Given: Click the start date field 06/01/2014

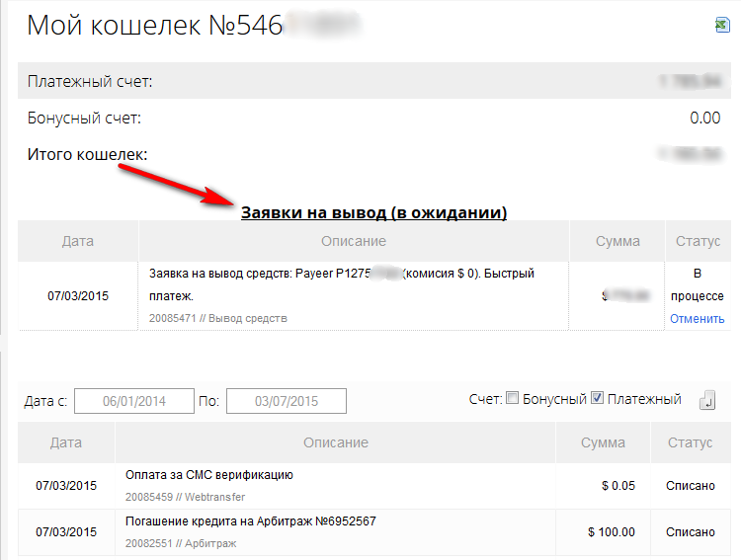Looking at the screenshot, I should pyautogui.click(x=134, y=401).
